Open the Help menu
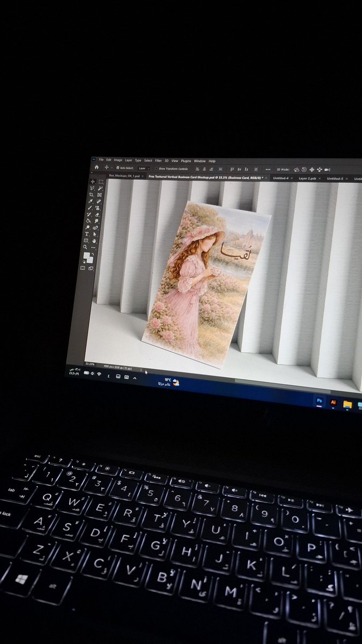Image resolution: width=362 pixels, height=644 pixels. coord(212,162)
